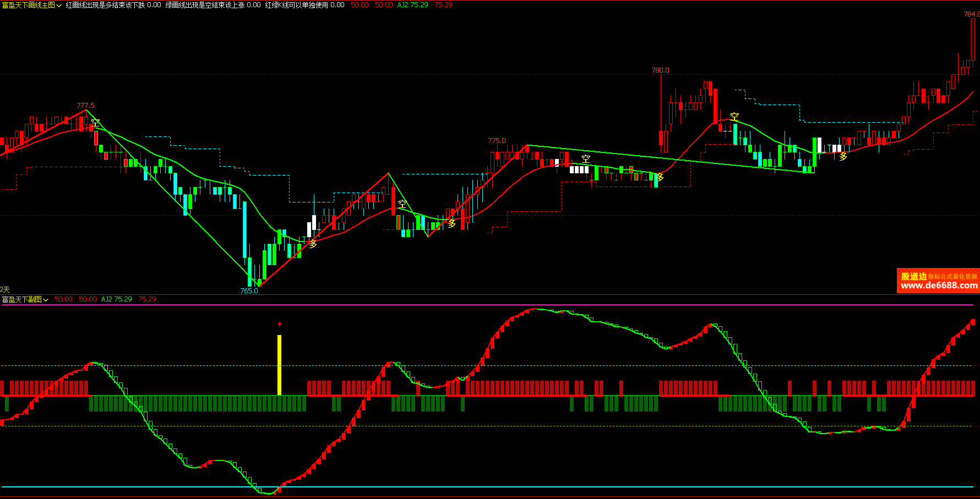Click the 空 signal beside the 777.5 peak
Viewport: 980px width, 499px height.
click(95, 123)
